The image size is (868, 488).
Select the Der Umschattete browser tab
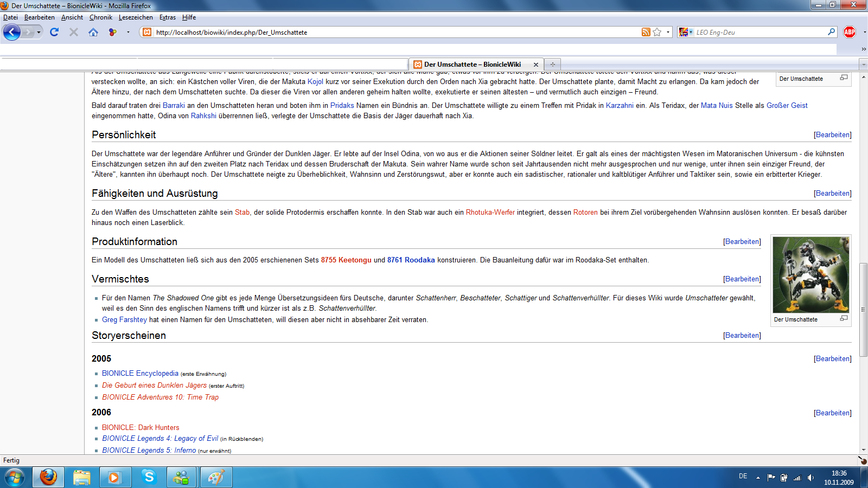tap(472, 64)
